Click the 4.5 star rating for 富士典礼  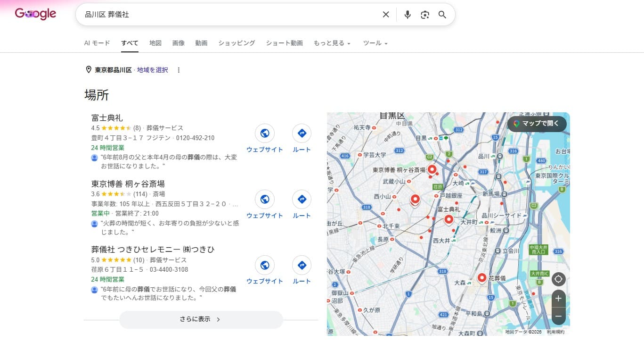(116, 128)
